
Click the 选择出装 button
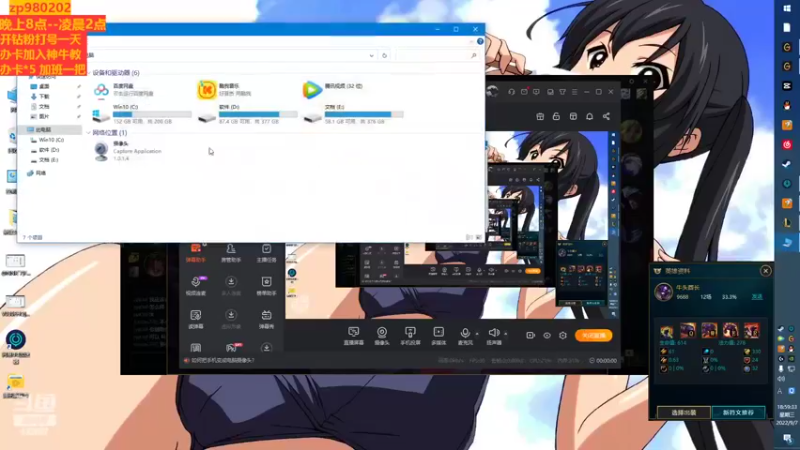tap(683, 412)
